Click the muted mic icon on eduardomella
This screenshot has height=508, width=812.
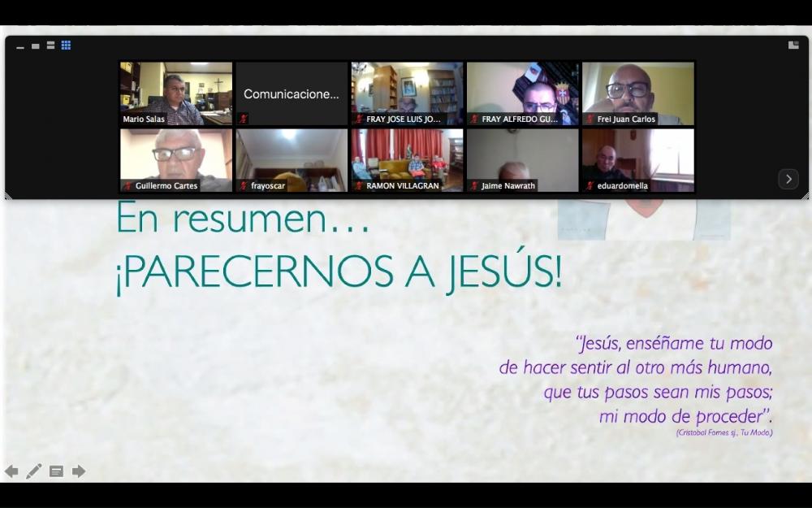[590, 186]
